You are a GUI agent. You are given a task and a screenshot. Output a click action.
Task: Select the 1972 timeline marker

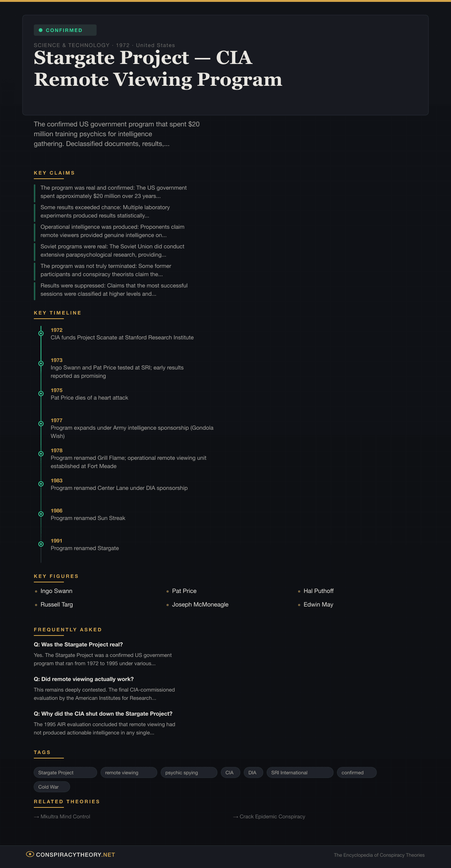[41, 333]
